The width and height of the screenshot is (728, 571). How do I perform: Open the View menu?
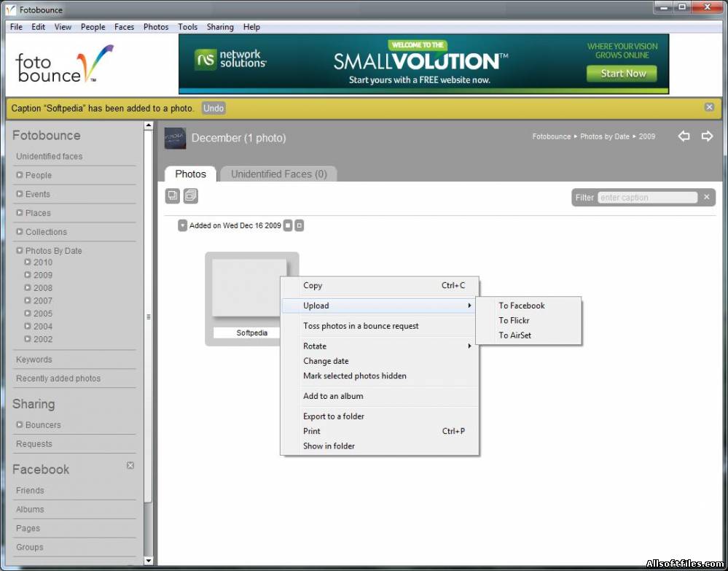(x=63, y=27)
